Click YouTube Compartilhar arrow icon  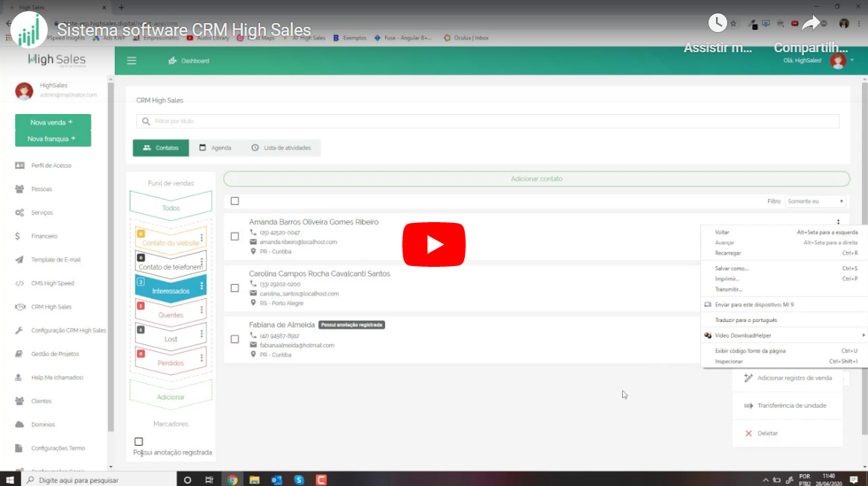[811, 22]
